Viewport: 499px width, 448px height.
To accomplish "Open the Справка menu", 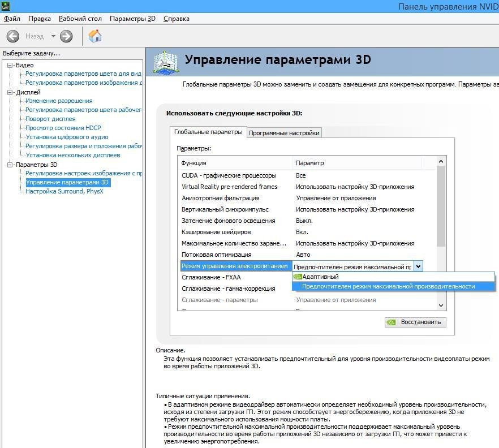I will coord(177,19).
